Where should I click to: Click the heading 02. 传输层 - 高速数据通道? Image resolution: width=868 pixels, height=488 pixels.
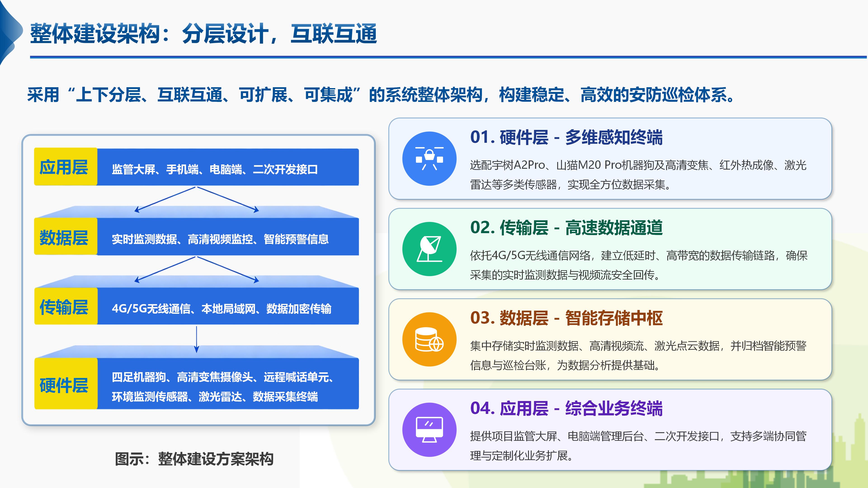tap(566, 228)
